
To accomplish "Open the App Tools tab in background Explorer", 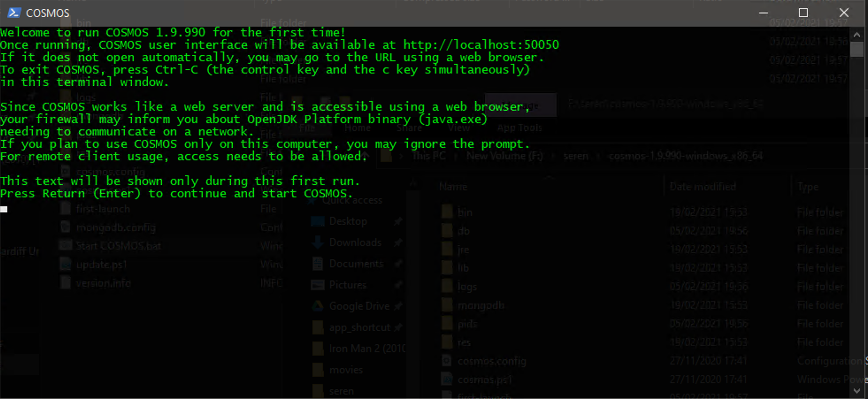I will click(519, 128).
